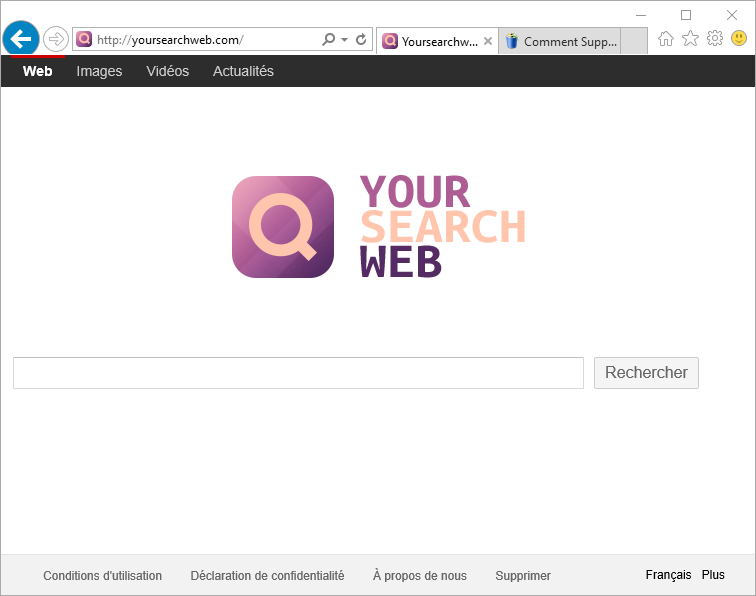Click the Rechercher button
The height and width of the screenshot is (596, 756).
[x=646, y=373]
